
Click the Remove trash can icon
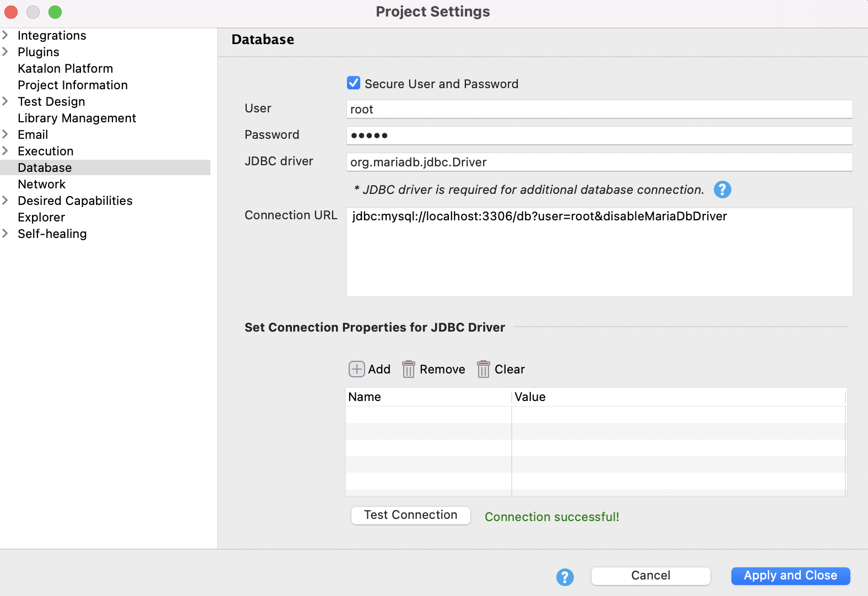[408, 369]
